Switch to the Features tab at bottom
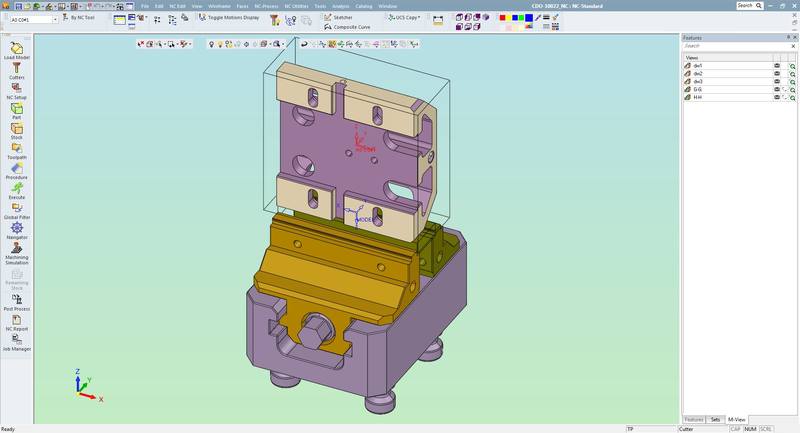This screenshot has height=433, width=800. [x=694, y=419]
